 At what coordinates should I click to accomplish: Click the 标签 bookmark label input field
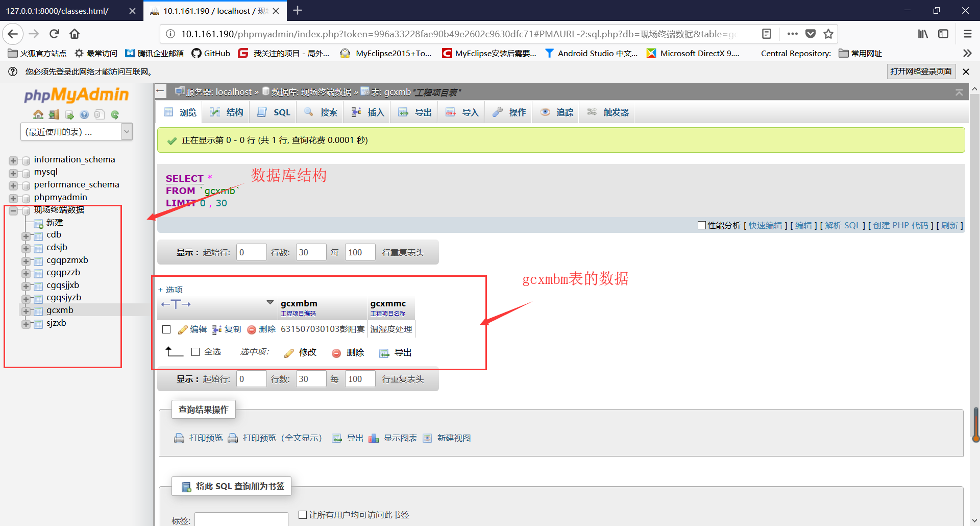point(241,520)
